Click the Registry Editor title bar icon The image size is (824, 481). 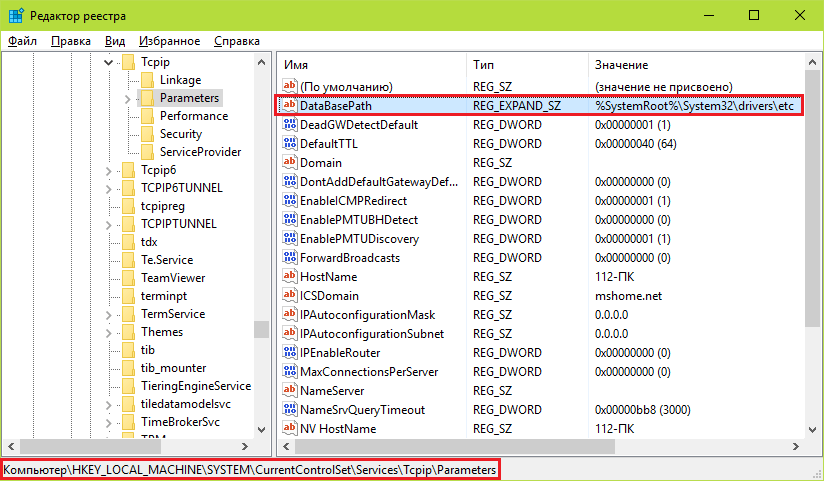coord(14,15)
